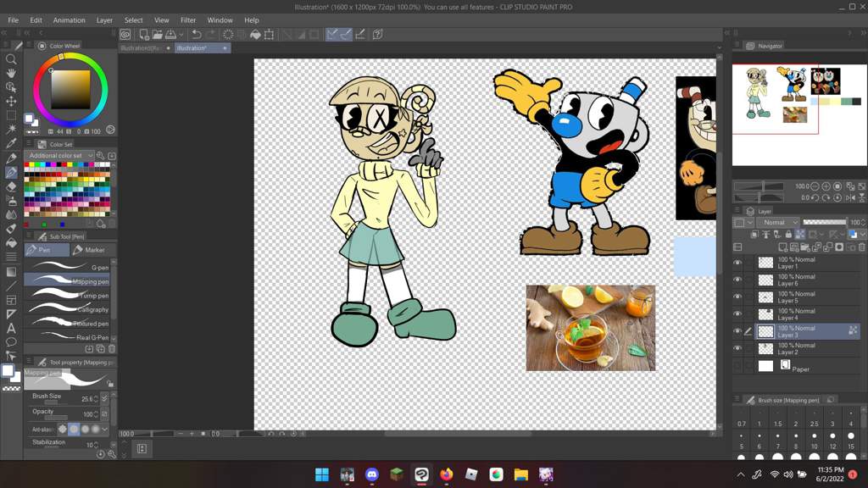Open the Additional color set dropdown
Screen dimensions: 868x488
[60, 156]
